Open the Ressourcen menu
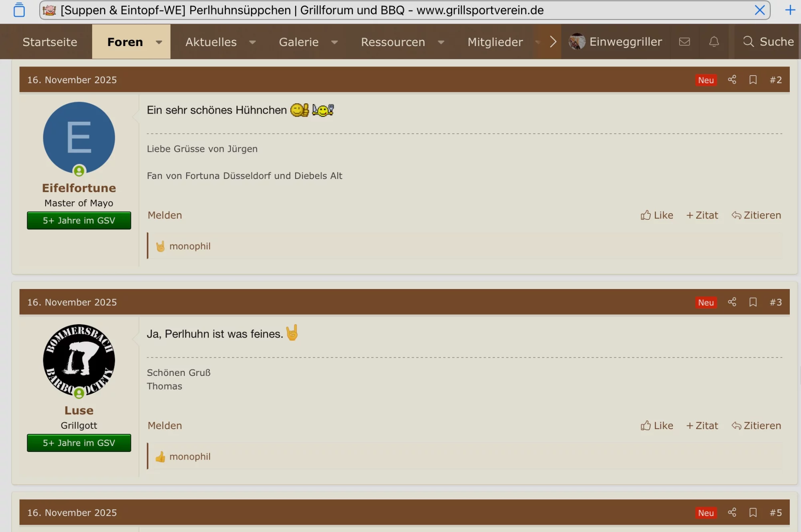 click(393, 42)
